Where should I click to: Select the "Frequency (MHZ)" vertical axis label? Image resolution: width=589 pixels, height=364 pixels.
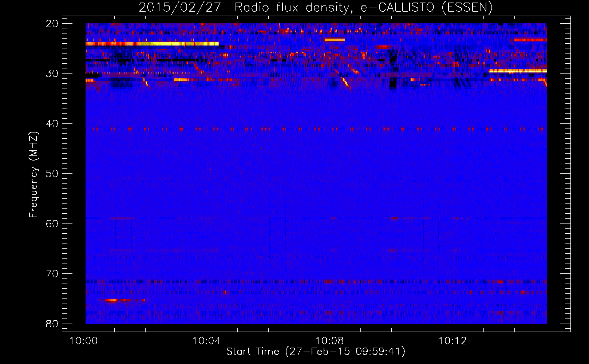click(33, 175)
